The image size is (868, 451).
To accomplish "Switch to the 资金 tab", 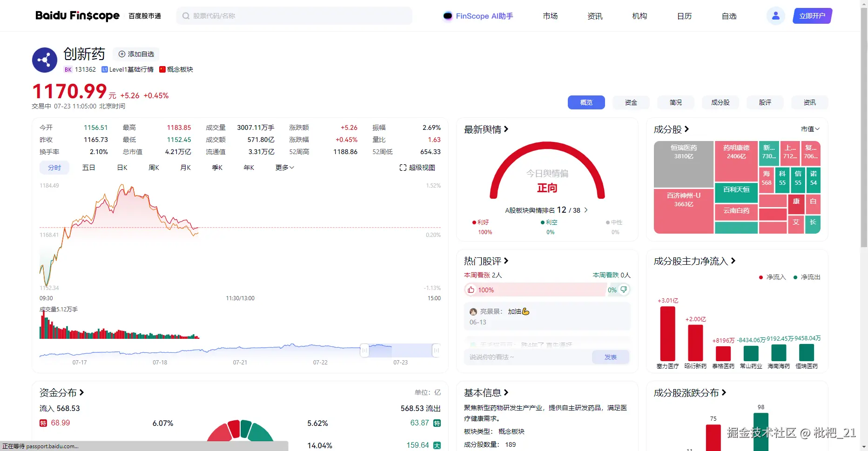I will click(631, 102).
